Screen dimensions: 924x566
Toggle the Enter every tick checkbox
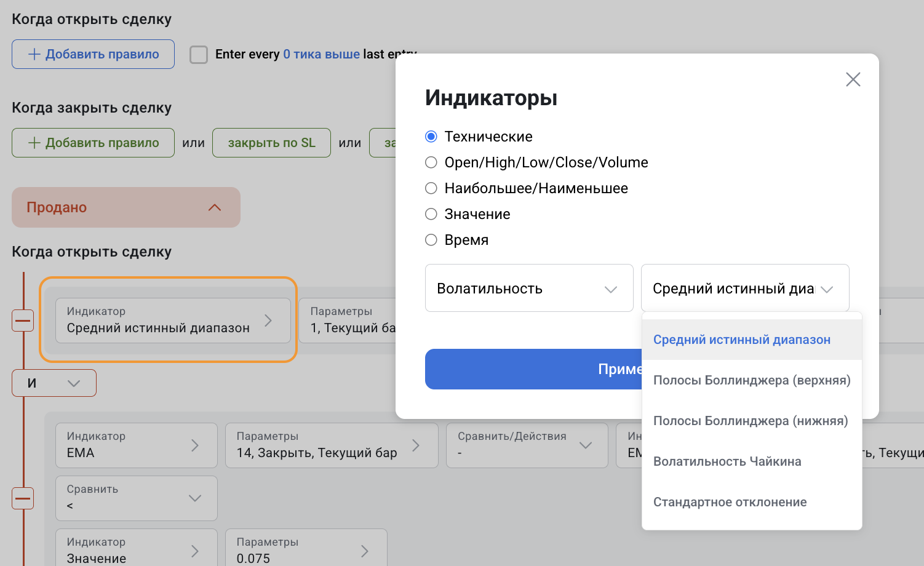point(199,55)
